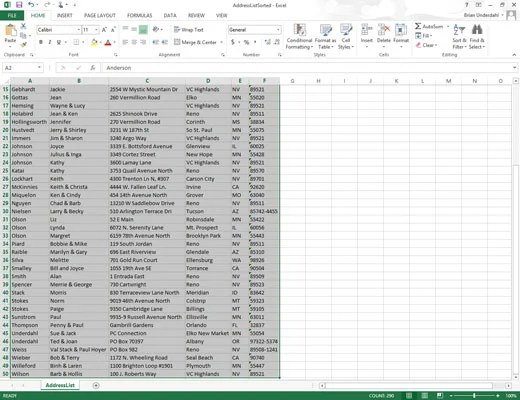Click the Format Painter brush icon
Viewport: 520px width, 400px height.
(x=23, y=44)
